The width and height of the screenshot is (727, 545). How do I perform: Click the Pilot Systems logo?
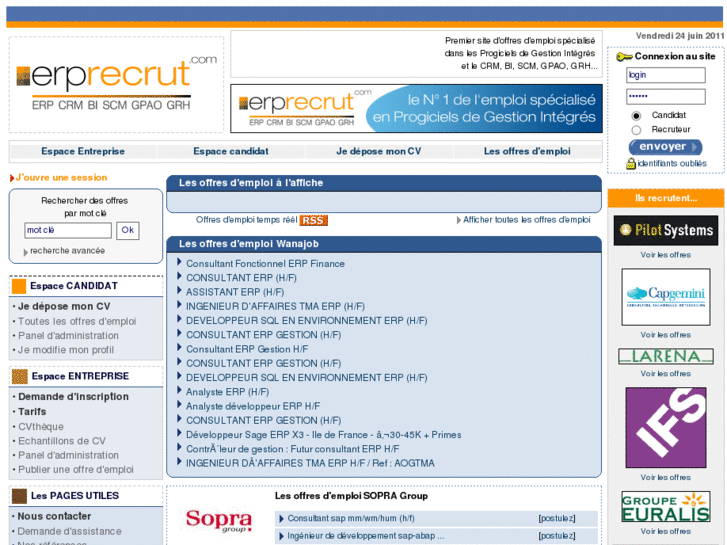pyautogui.click(x=666, y=231)
